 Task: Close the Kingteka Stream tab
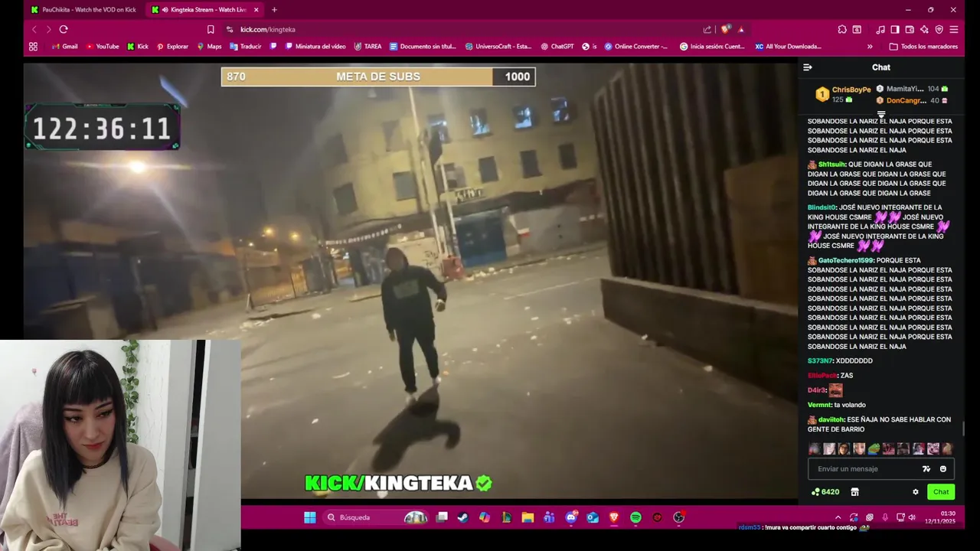[x=256, y=10]
